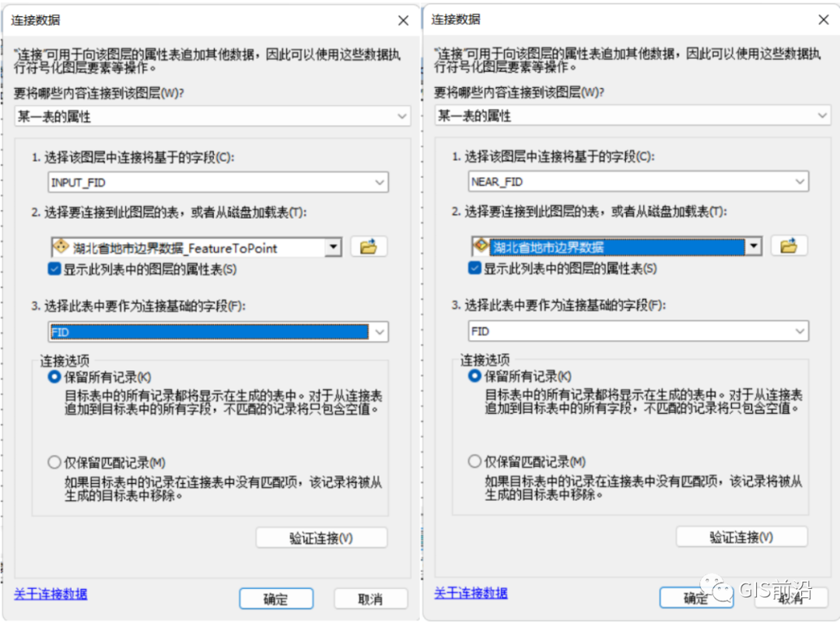
Task: Close the right 连接数据 dialog
Action: pyautogui.click(x=824, y=19)
